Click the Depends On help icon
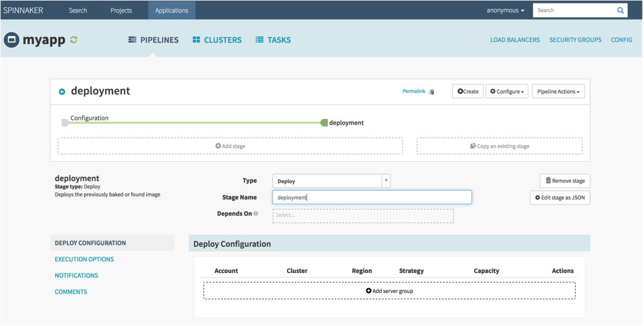This screenshot has width=644, height=326. click(x=256, y=213)
